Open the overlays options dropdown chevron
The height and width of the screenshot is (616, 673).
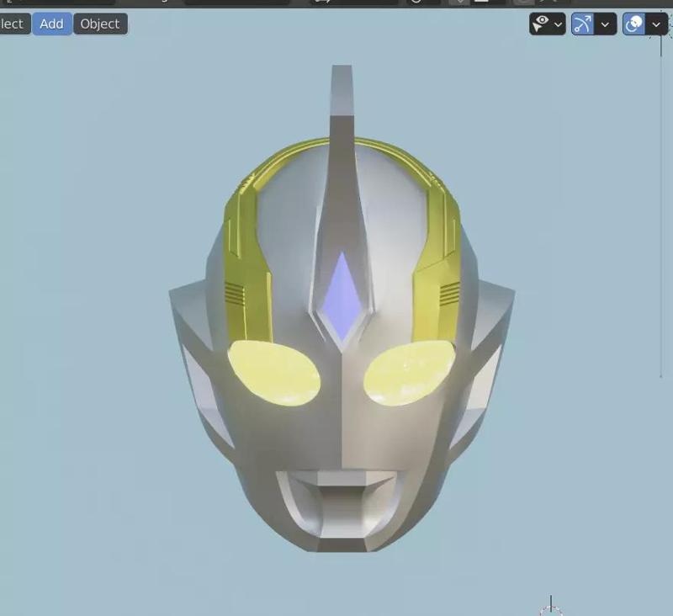tap(605, 24)
